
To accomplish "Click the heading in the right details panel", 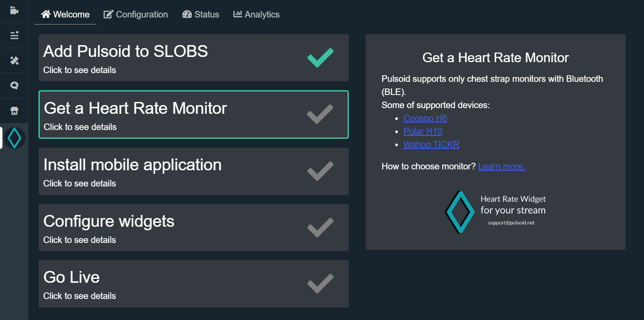I will coord(495,57).
